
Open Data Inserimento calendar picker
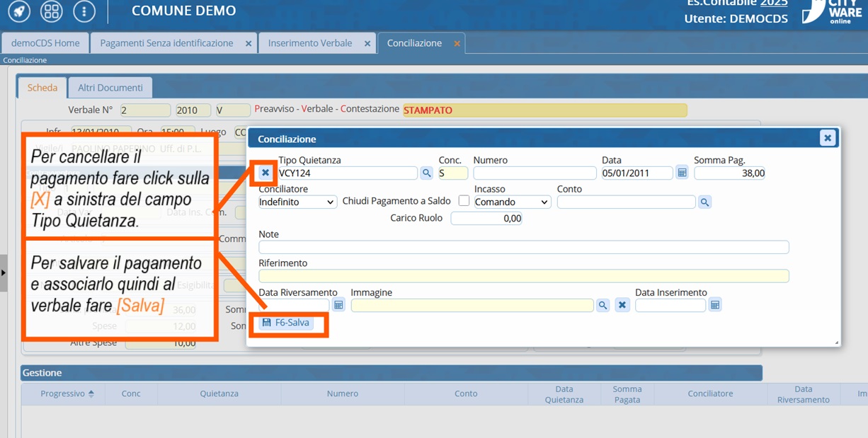click(715, 305)
